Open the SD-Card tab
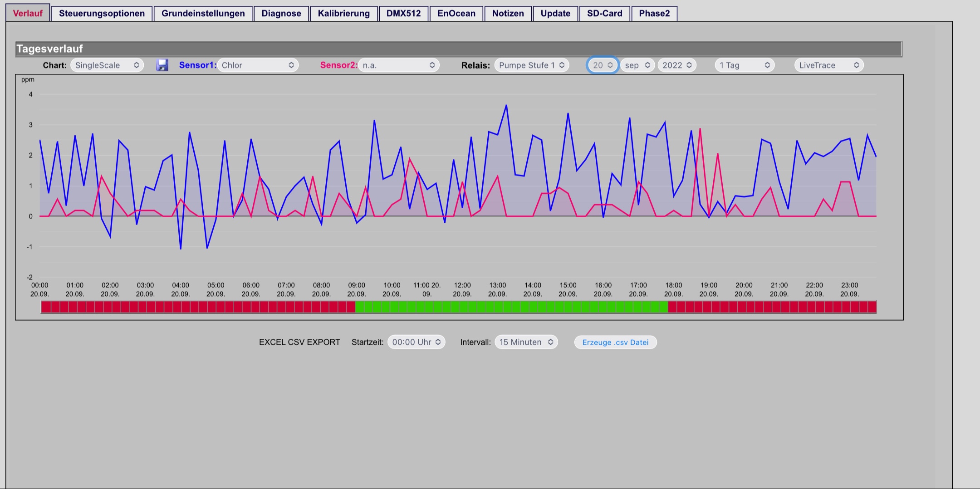The width and height of the screenshot is (980, 489). 604,14
